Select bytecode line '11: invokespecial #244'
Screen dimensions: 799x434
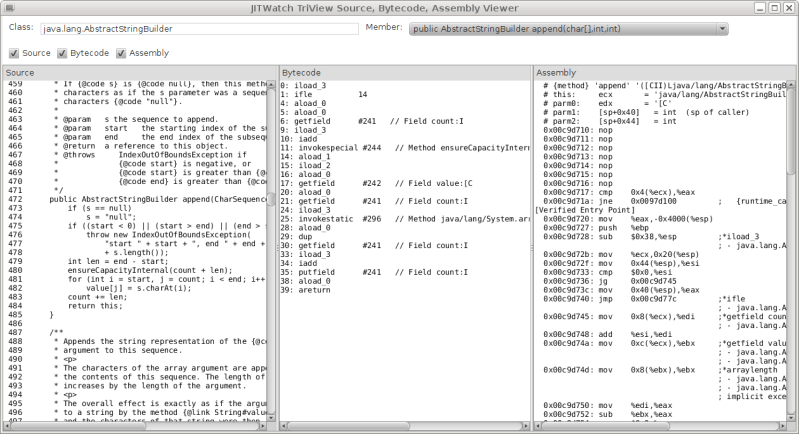pos(405,148)
